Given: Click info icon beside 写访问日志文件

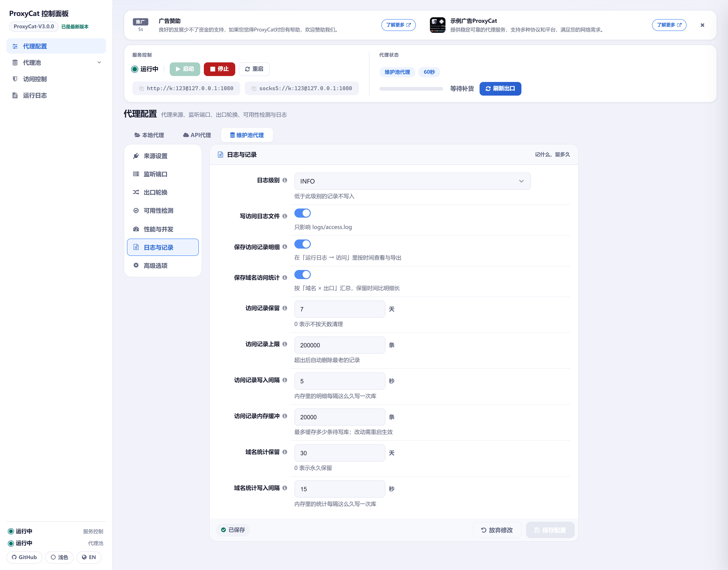Looking at the screenshot, I should point(285,216).
